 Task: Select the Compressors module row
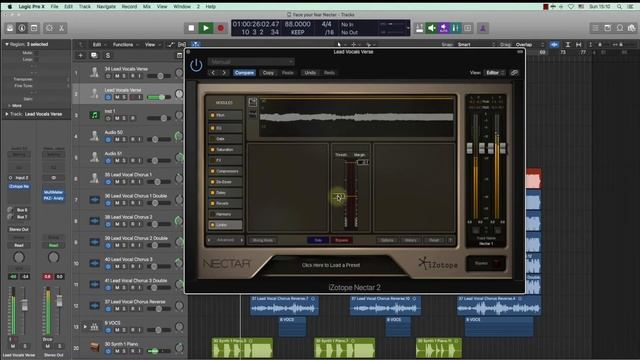point(225,171)
